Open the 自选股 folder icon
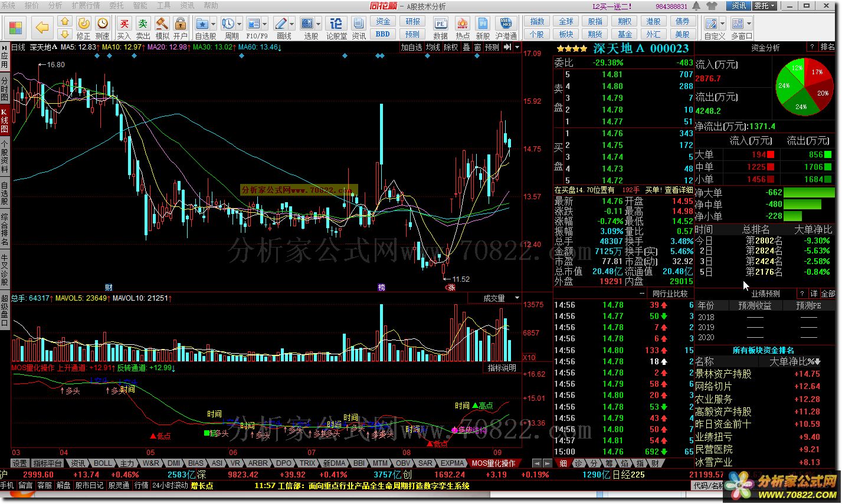 (x=202, y=24)
